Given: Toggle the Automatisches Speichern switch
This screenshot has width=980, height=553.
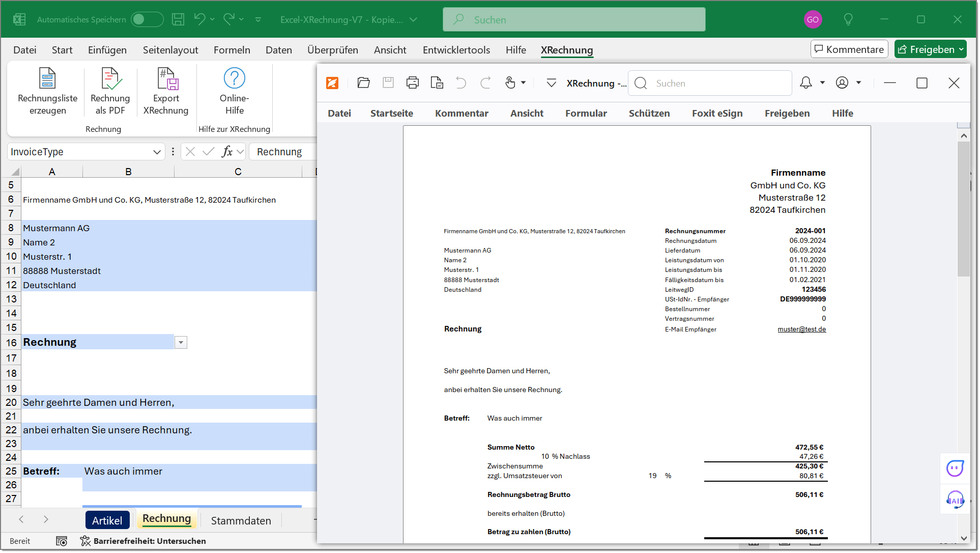Looking at the screenshot, I should pos(147,19).
